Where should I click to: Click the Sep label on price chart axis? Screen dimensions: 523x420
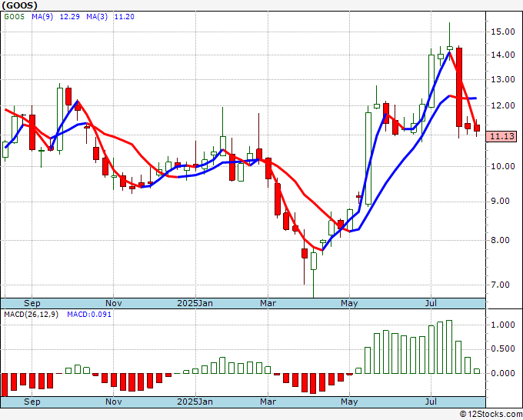32,303
